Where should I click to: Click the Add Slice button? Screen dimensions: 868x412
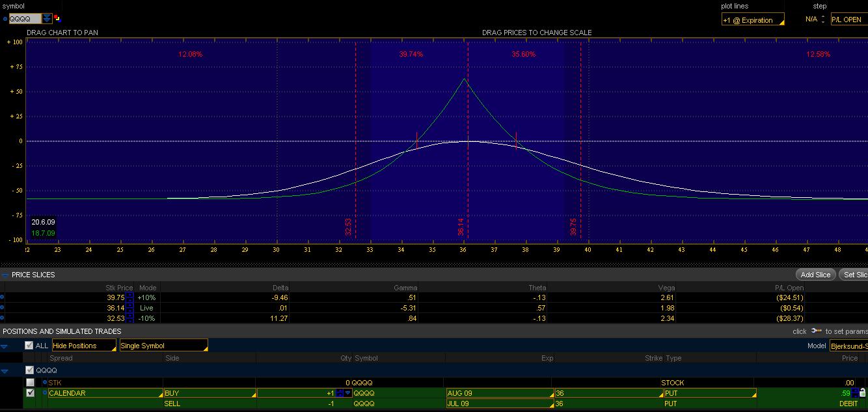(815, 275)
